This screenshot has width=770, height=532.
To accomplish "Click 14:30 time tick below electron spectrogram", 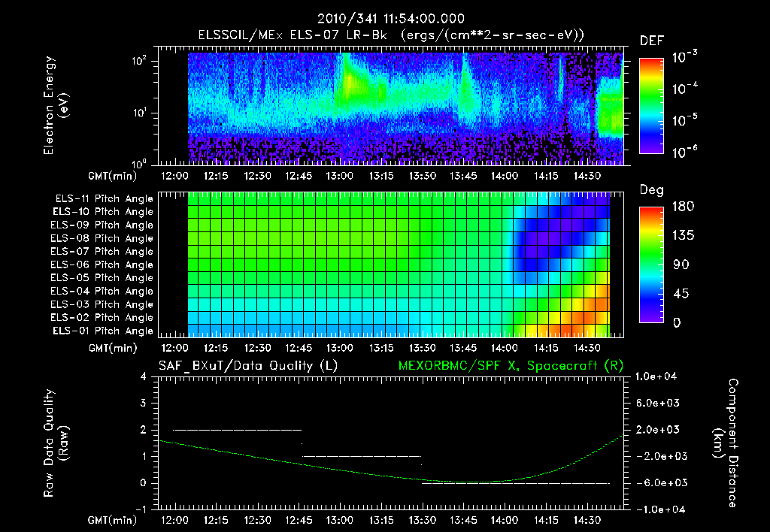I will click(587, 176).
